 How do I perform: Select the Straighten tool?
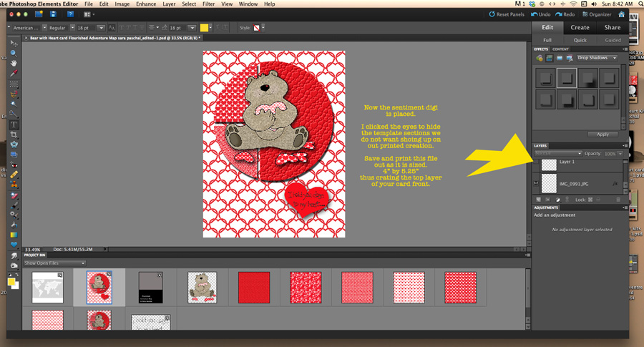tap(14, 155)
